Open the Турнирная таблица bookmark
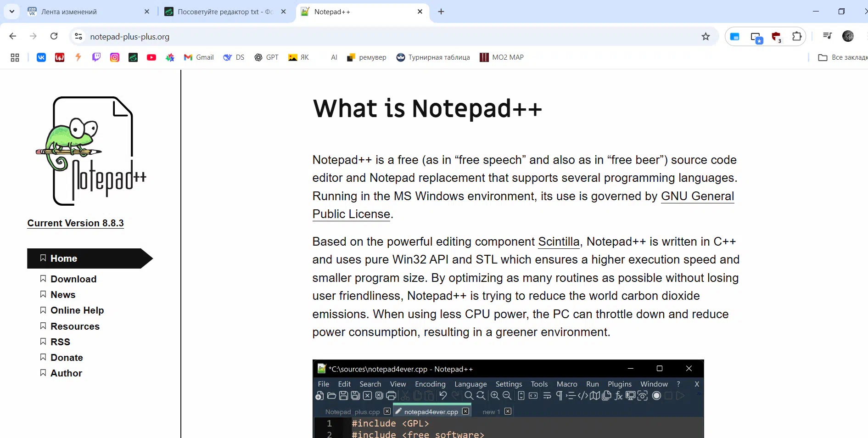Image resolution: width=868 pixels, height=438 pixels. click(x=433, y=57)
